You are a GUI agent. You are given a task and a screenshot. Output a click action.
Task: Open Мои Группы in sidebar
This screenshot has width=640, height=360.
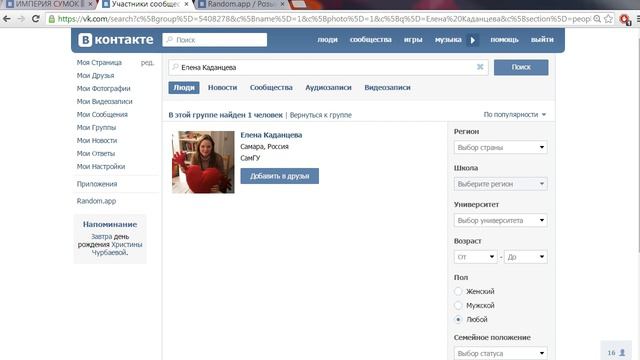[x=96, y=127]
